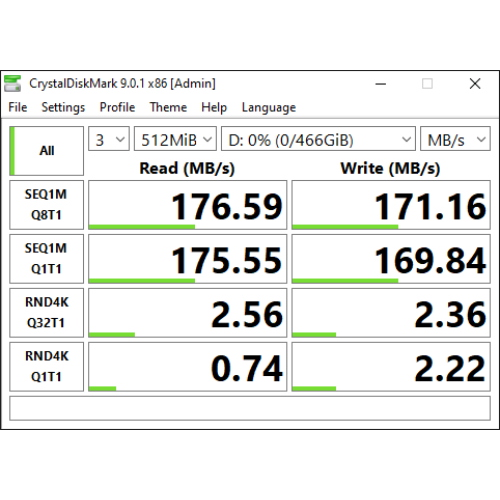Open the D: drive selection dropdown
500x500 pixels.
[318, 139]
